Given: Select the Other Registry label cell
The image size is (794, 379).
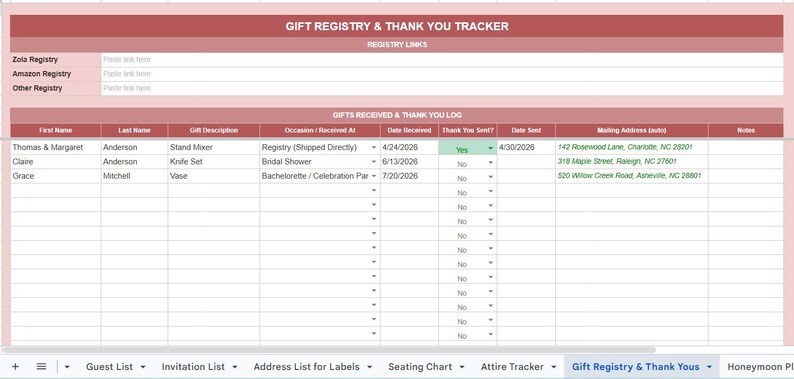Looking at the screenshot, I should tap(56, 88).
